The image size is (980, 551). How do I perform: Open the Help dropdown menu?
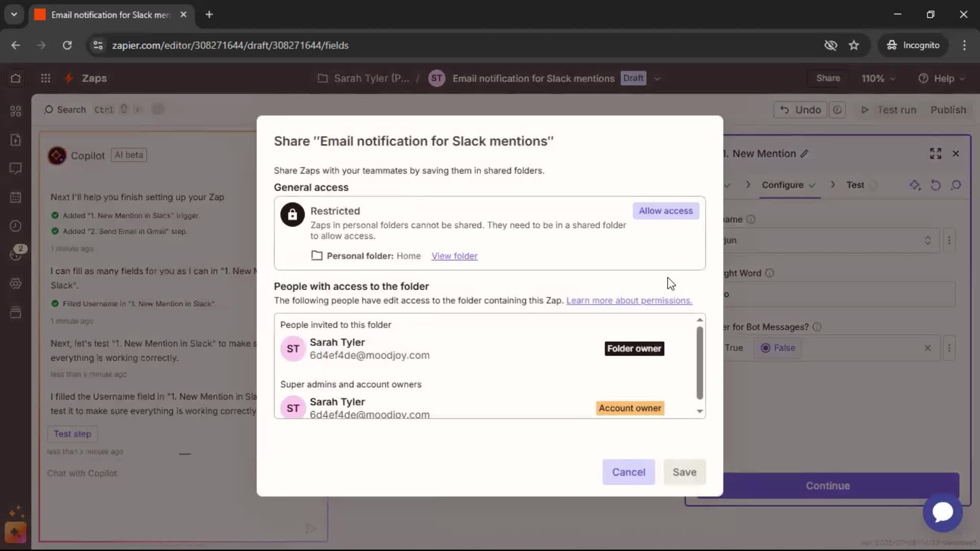click(x=942, y=79)
